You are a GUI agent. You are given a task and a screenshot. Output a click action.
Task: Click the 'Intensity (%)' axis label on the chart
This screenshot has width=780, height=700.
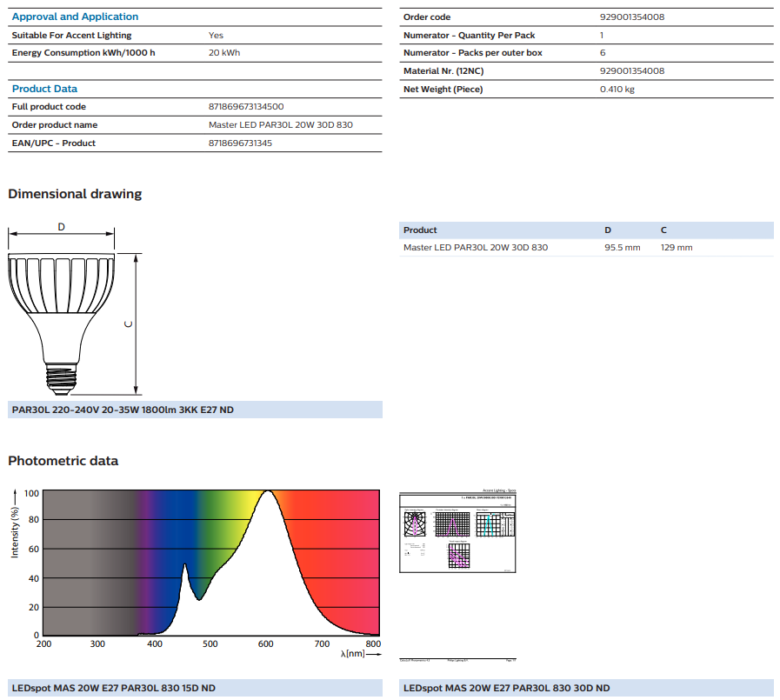15,532
